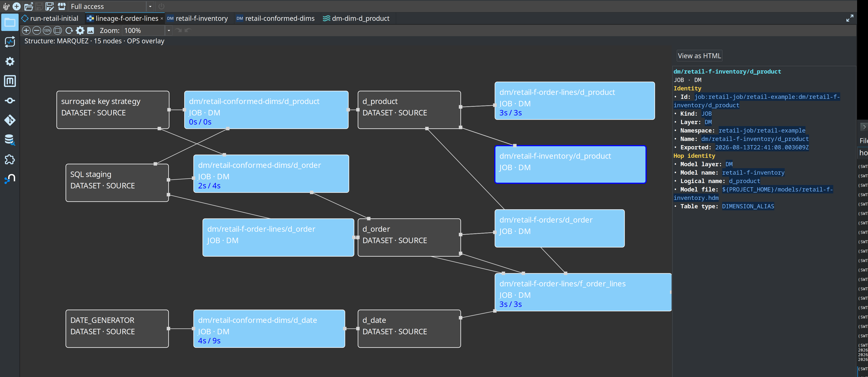Select dm/retail-f-orders/d_order job node
The image size is (868, 377).
(559, 228)
